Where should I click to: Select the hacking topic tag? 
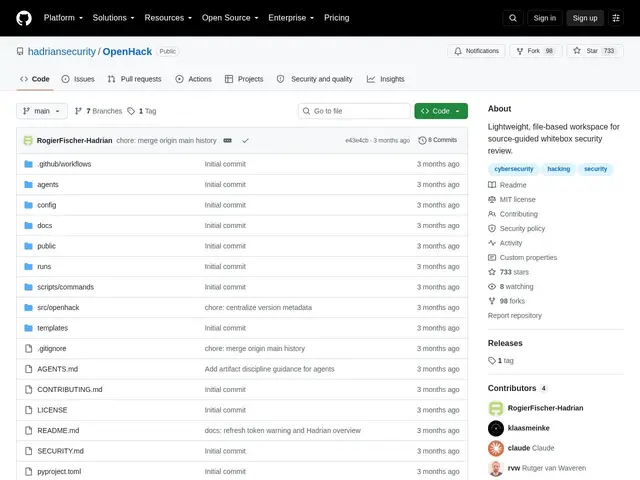[x=558, y=169]
